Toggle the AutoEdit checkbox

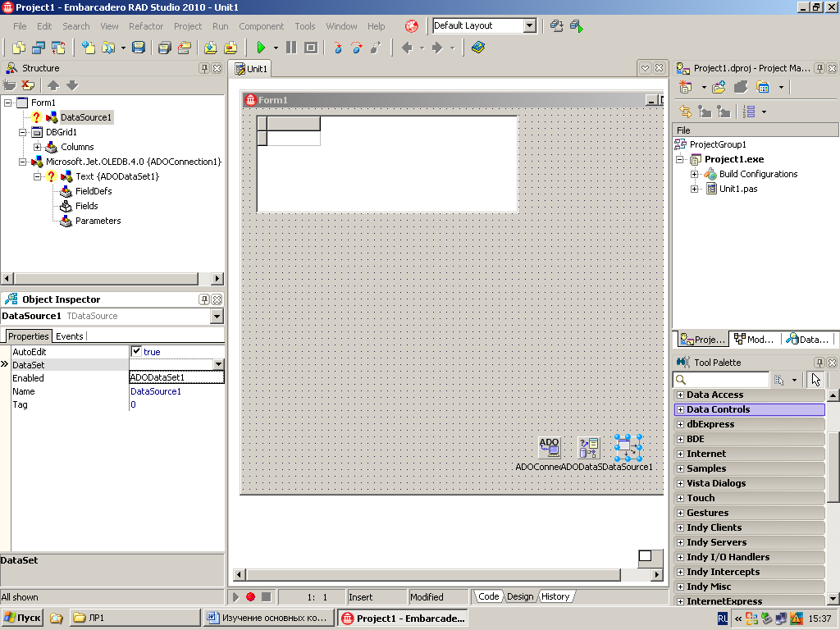click(136, 351)
